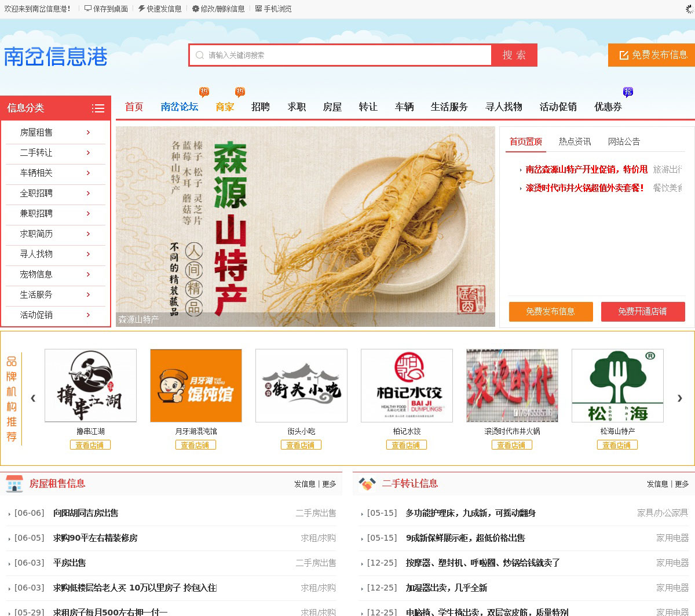Click 查看店铺 under 柏记水饺
Viewport: 695px width, 616px height.
pos(406,445)
